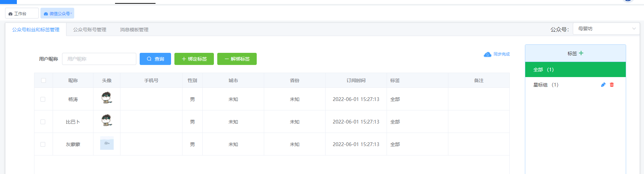Open avatar thumbnail of 比巴卜
644x174 pixels.
107,120
